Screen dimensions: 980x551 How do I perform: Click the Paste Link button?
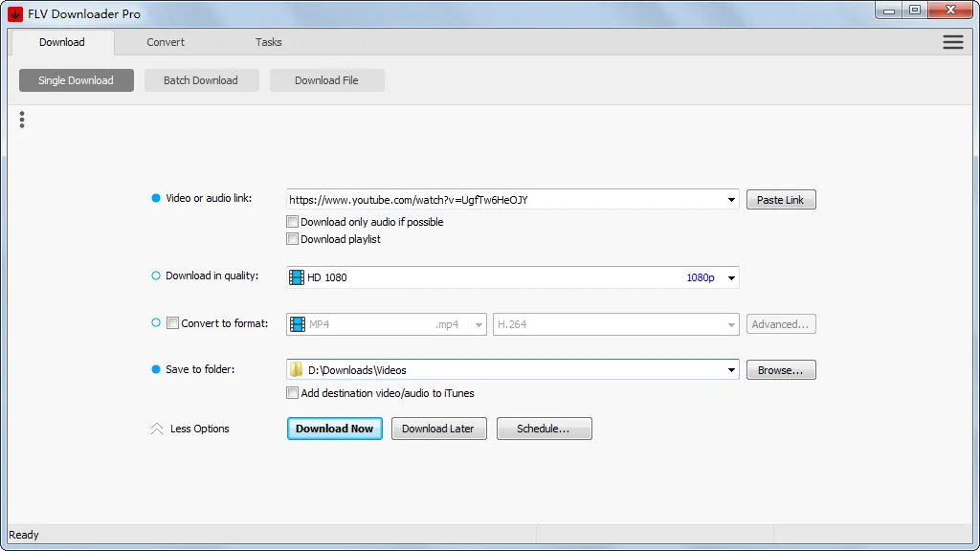781,200
